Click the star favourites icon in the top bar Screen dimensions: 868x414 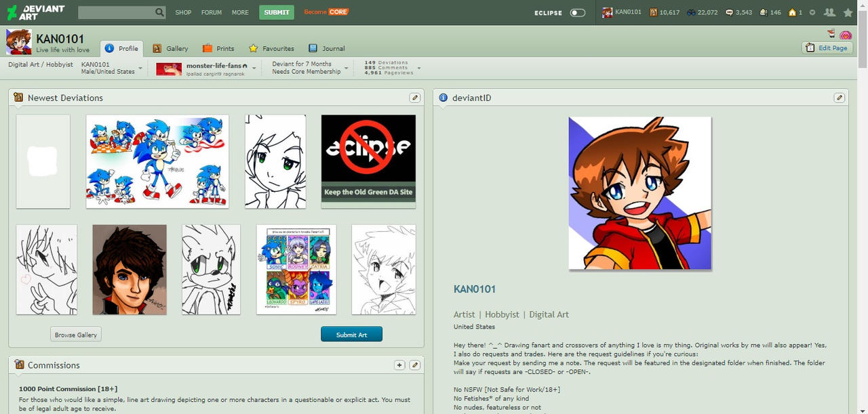pos(848,12)
